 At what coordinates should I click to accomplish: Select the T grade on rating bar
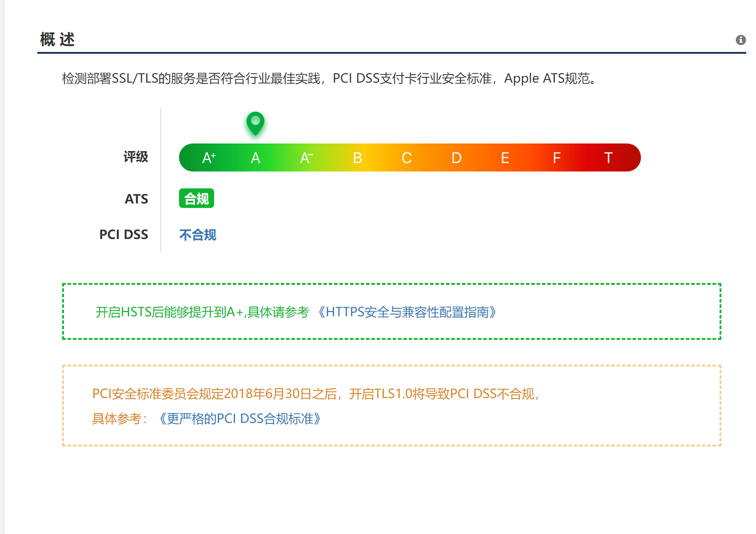pyautogui.click(x=608, y=158)
